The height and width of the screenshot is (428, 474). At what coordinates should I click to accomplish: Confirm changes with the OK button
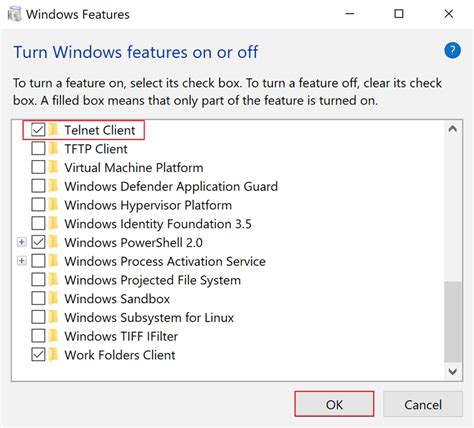(x=334, y=404)
